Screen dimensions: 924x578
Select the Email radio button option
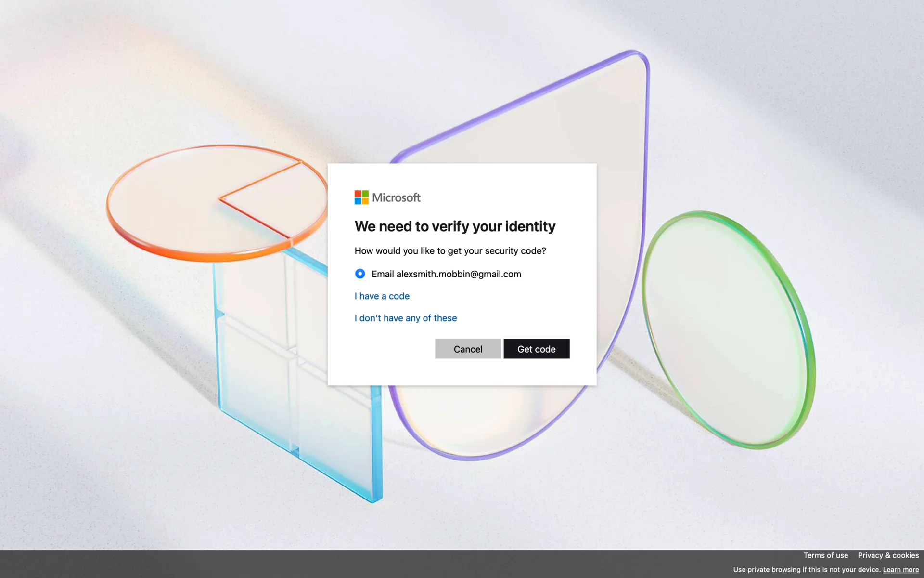(360, 274)
